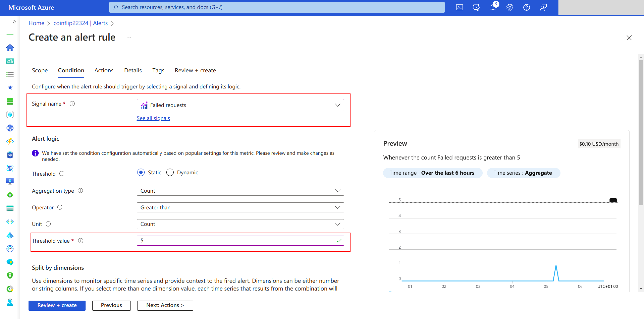Open the Signal name dropdown

240,105
